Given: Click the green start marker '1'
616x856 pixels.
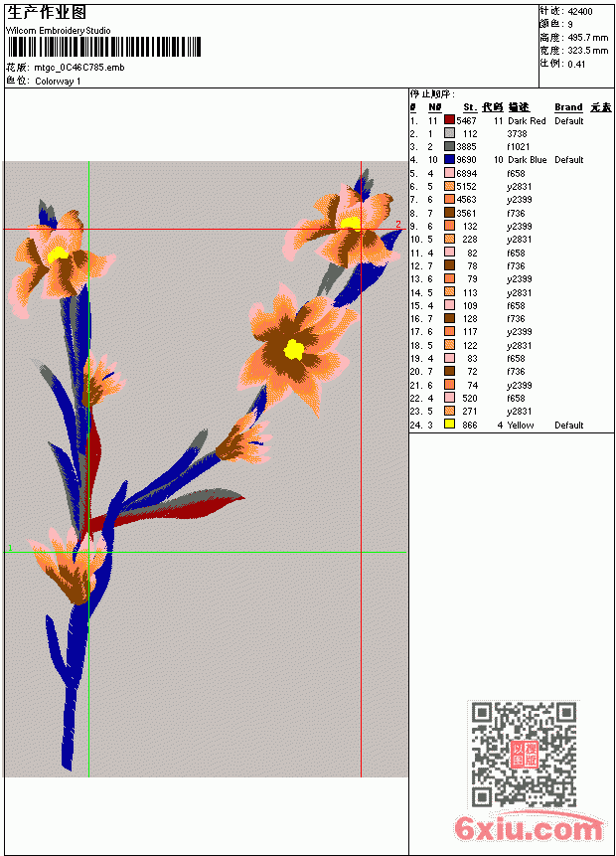Looking at the screenshot, I should [x=10, y=548].
